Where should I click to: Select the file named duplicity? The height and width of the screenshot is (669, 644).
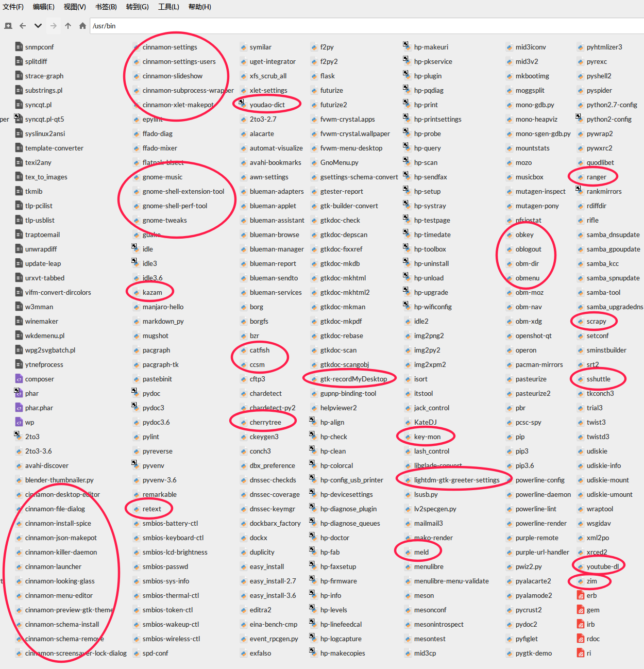(262, 552)
